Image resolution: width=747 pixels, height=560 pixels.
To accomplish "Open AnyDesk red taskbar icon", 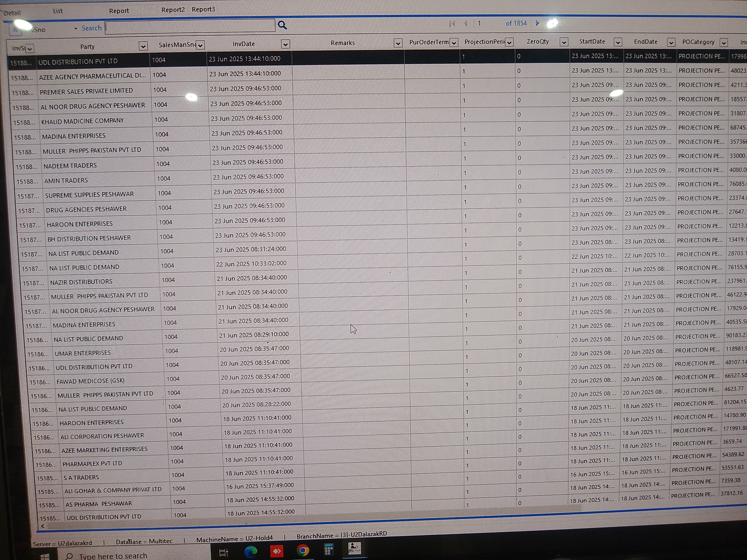I will [x=277, y=551].
